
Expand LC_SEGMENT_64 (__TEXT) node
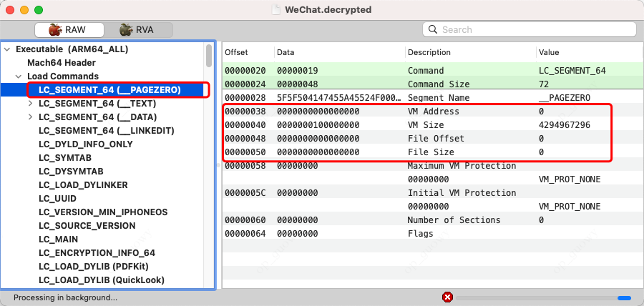30,104
